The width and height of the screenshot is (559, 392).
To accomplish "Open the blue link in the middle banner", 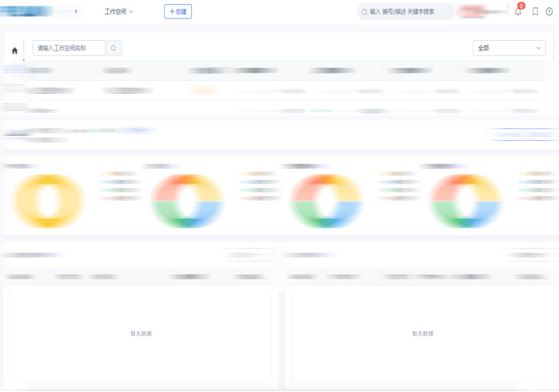I will [x=138, y=130].
